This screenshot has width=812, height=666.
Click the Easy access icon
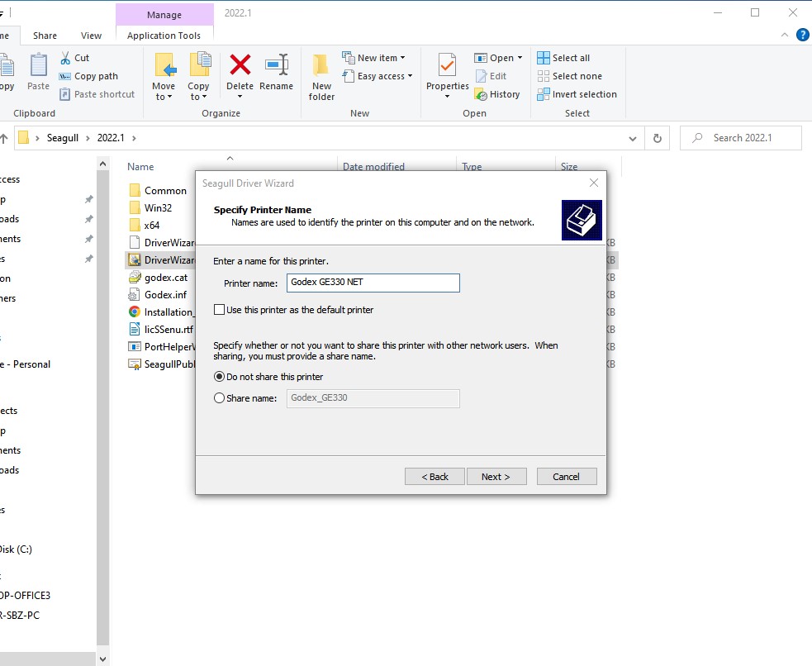[x=348, y=76]
